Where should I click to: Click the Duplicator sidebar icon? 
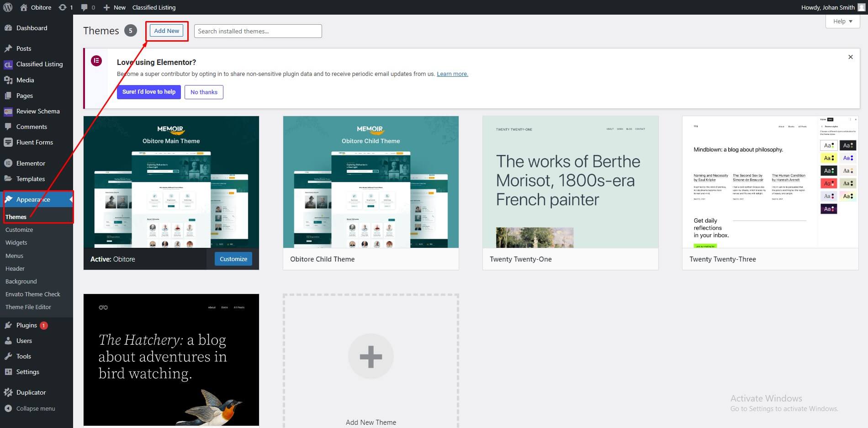coord(8,392)
